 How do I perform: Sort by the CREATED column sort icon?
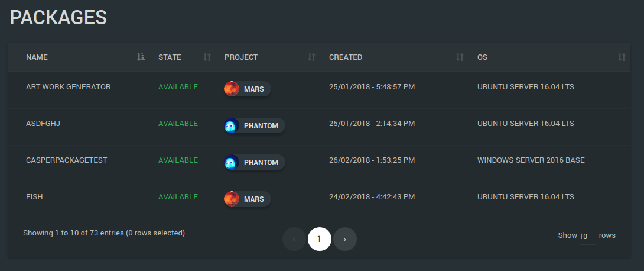coord(460,57)
